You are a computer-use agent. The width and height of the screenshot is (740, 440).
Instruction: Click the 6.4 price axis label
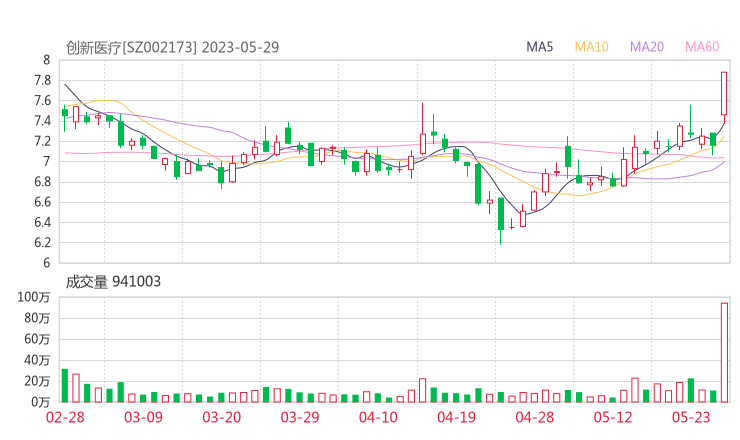42,222
